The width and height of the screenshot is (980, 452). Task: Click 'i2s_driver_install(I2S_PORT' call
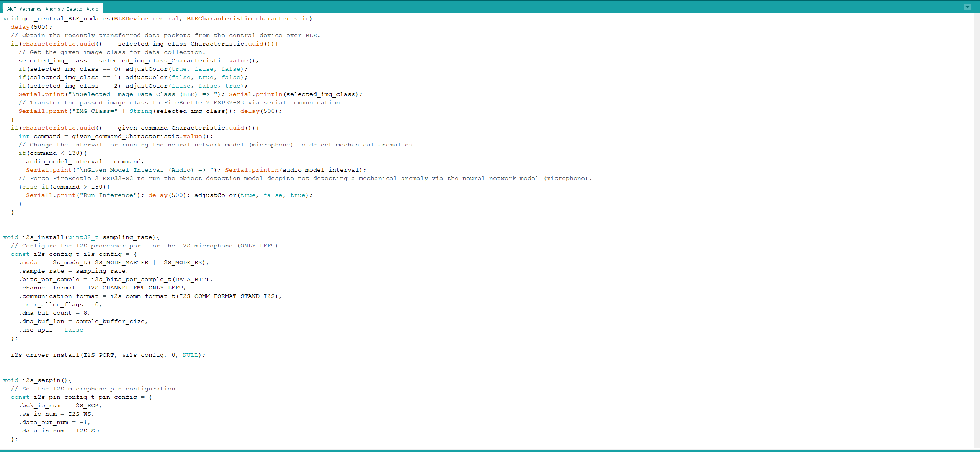(62, 355)
